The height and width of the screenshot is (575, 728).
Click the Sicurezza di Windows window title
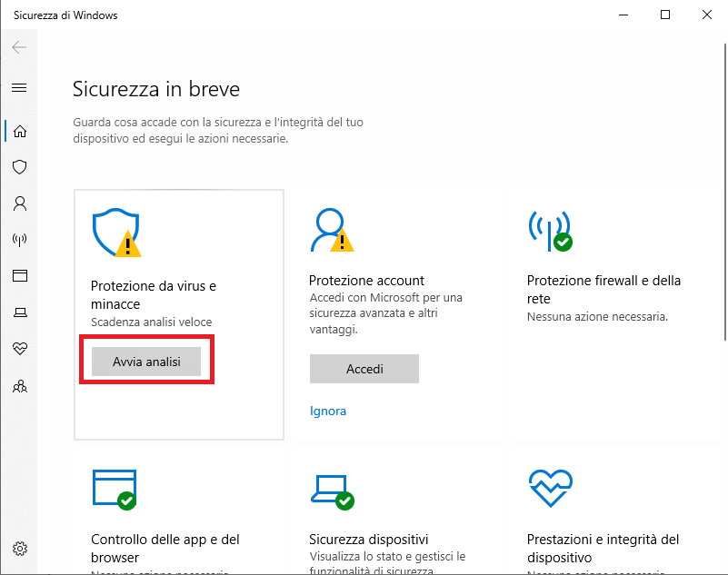[65, 15]
